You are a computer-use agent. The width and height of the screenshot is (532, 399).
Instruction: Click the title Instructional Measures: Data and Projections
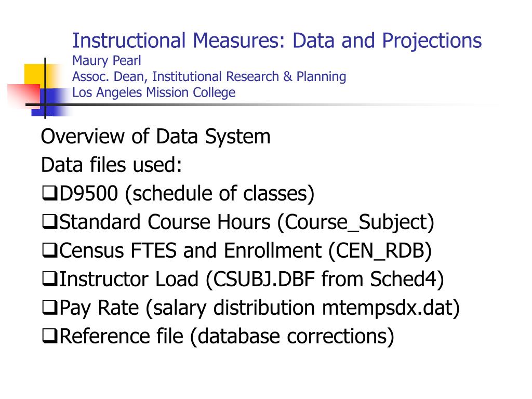point(277,41)
